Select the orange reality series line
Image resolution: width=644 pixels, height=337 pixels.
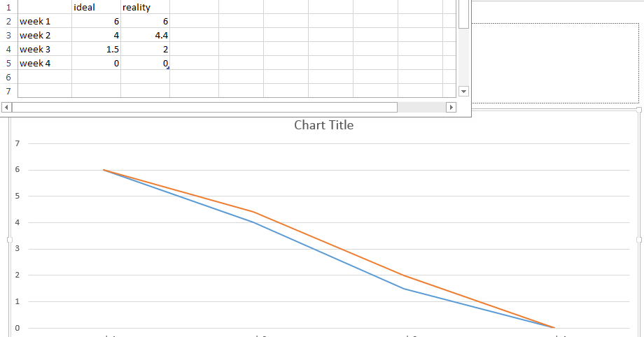[329, 243]
